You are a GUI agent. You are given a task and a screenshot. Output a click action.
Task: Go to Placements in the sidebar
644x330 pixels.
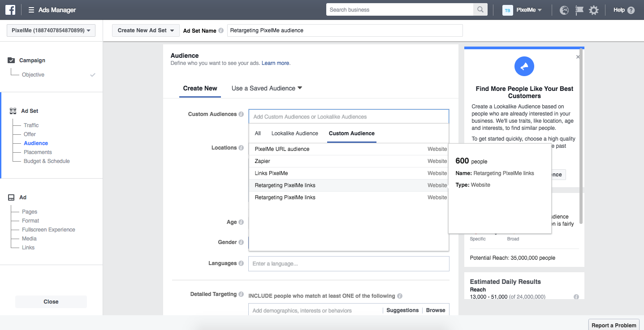click(x=38, y=152)
